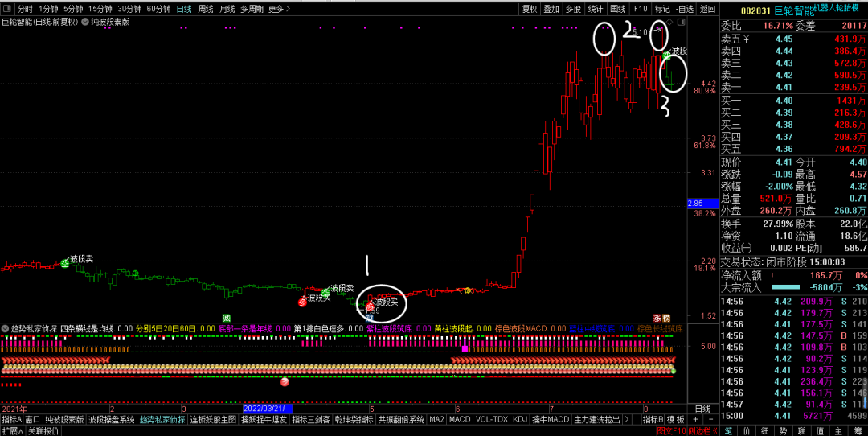The height and width of the screenshot is (436, 868).
Task: Switch to 月线 monthly chart
Action: (x=227, y=9)
